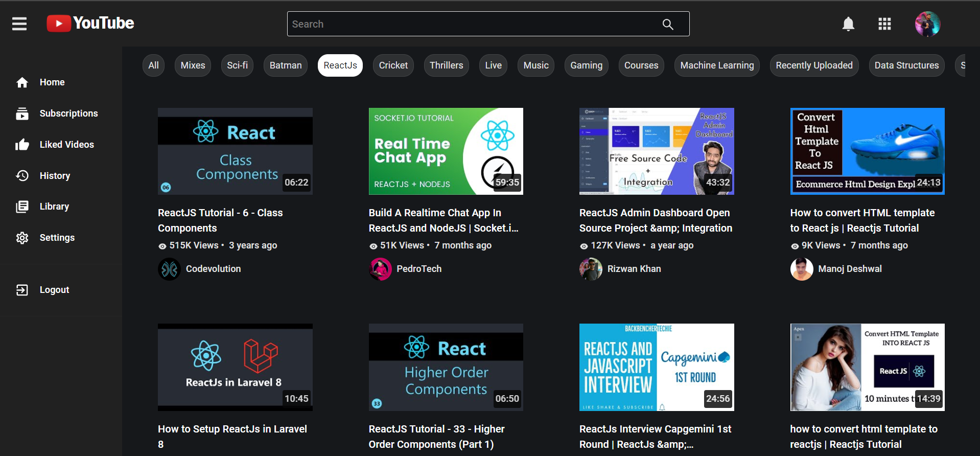The image size is (980, 456).
Task: Click the Rizwan Khan channel avatar
Action: (591, 269)
